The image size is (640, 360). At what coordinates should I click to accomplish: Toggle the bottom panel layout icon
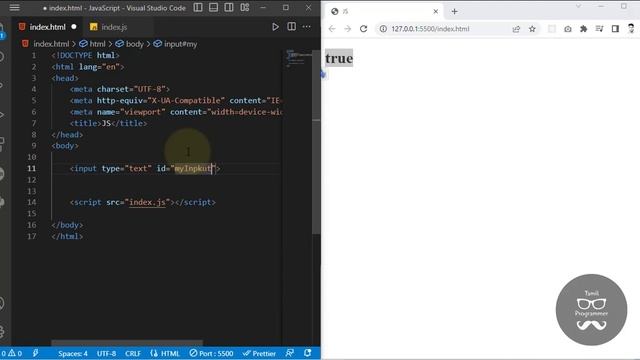213,7
